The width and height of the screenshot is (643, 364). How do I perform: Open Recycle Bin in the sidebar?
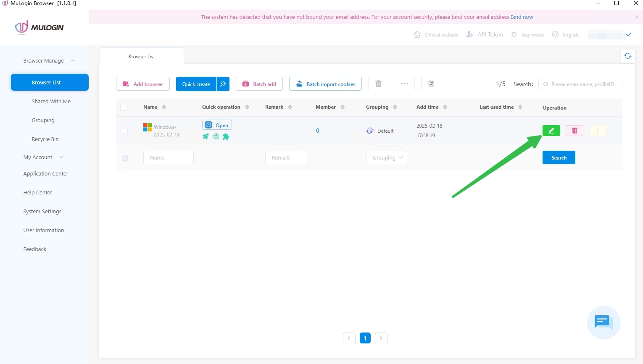pos(45,139)
